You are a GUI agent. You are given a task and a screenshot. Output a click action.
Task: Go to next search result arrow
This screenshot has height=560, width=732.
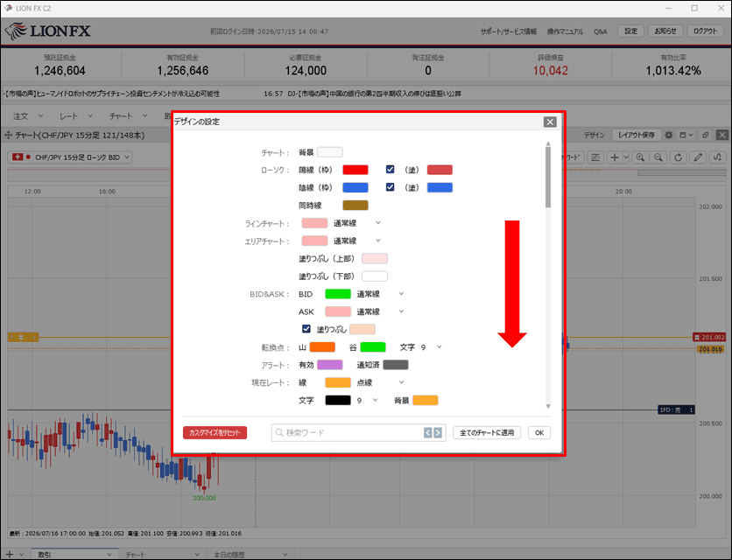[438, 432]
